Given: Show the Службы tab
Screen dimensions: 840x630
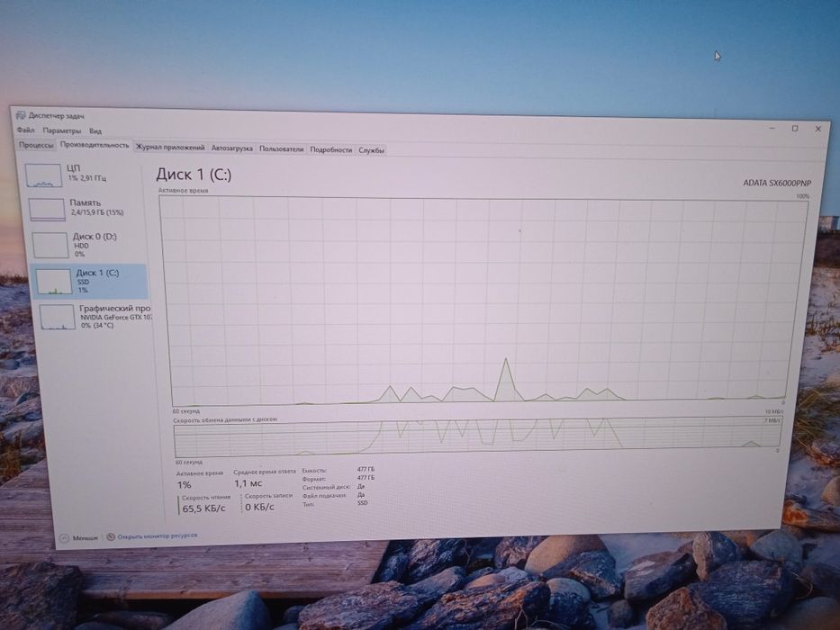Looking at the screenshot, I should [x=371, y=150].
